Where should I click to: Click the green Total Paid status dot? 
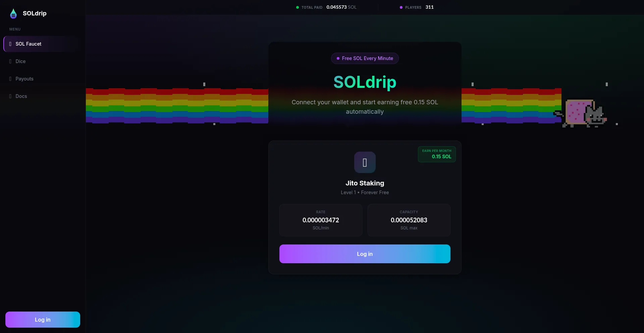click(298, 7)
